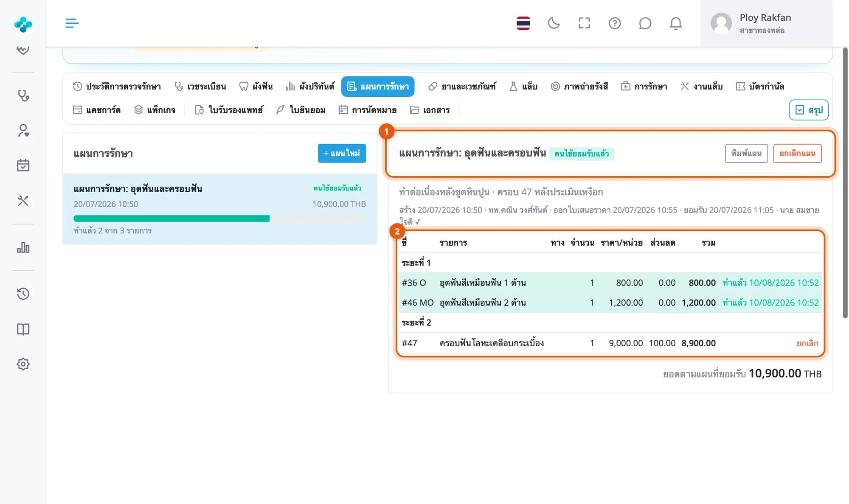
Task: Open the chat bubble icon
Action: (x=645, y=23)
